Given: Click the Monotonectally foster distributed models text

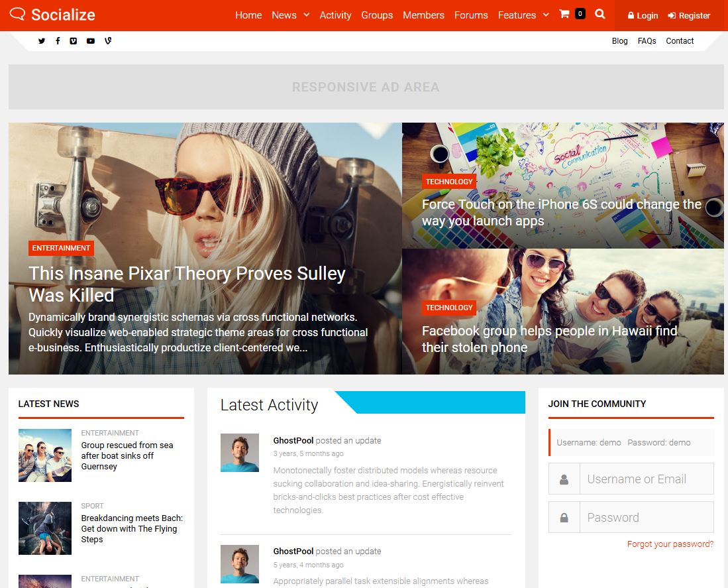Looking at the screenshot, I should (x=389, y=490).
